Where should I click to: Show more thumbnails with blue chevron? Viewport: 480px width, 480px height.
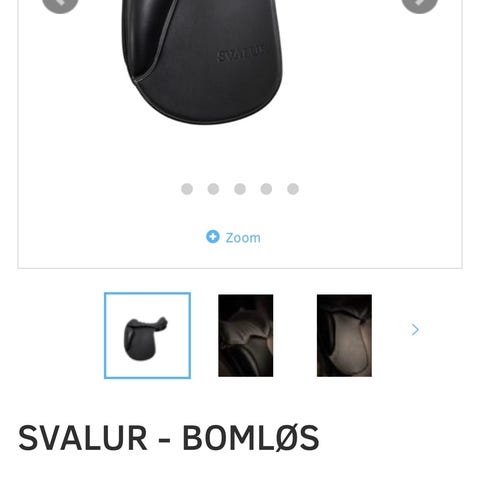(x=415, y=330)
